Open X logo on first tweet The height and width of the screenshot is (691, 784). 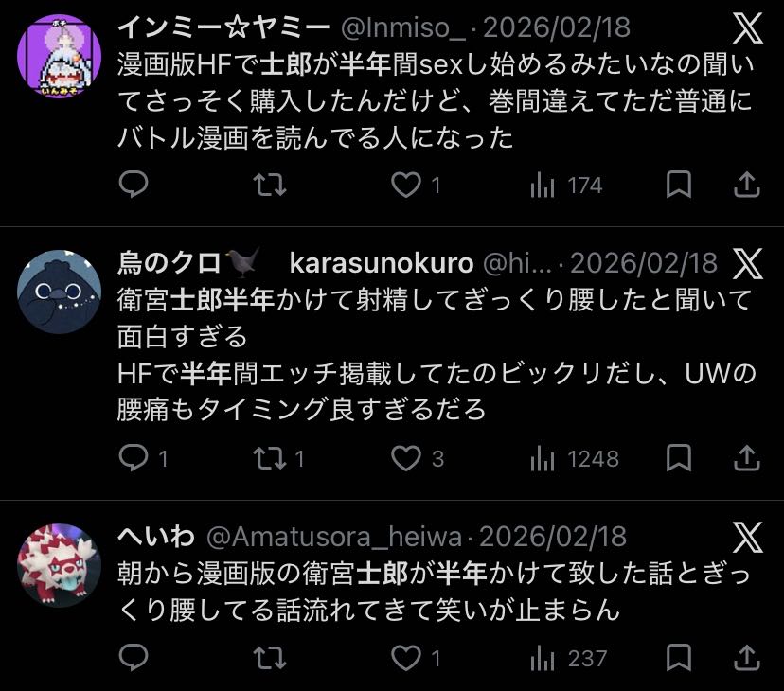747,28
